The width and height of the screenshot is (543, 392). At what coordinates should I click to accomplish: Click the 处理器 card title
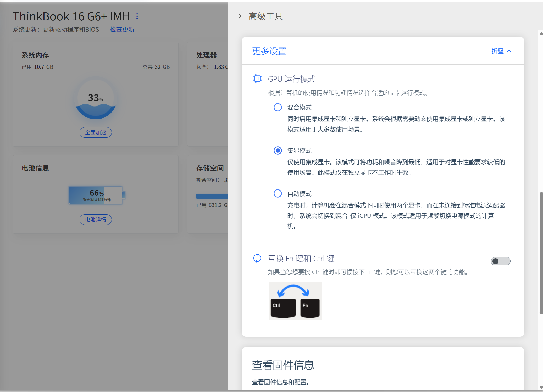207,55
